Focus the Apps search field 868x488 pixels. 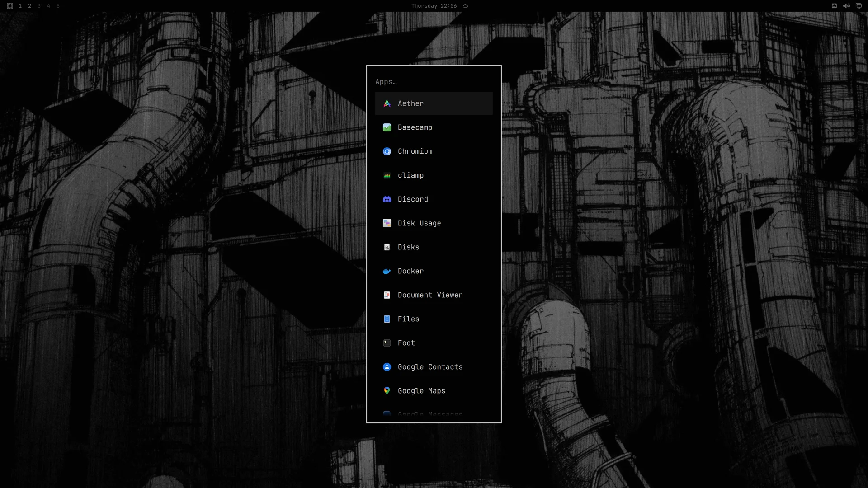[434, 82]
